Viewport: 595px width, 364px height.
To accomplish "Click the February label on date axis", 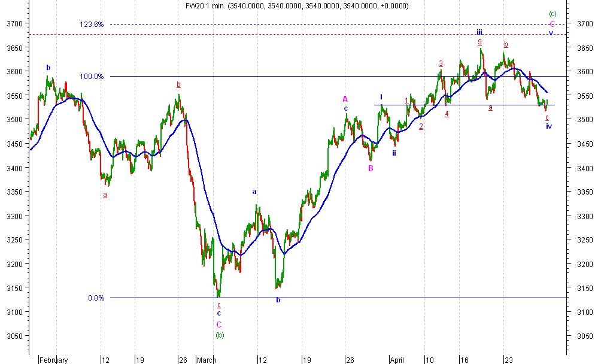I will (x=54, y=360).
